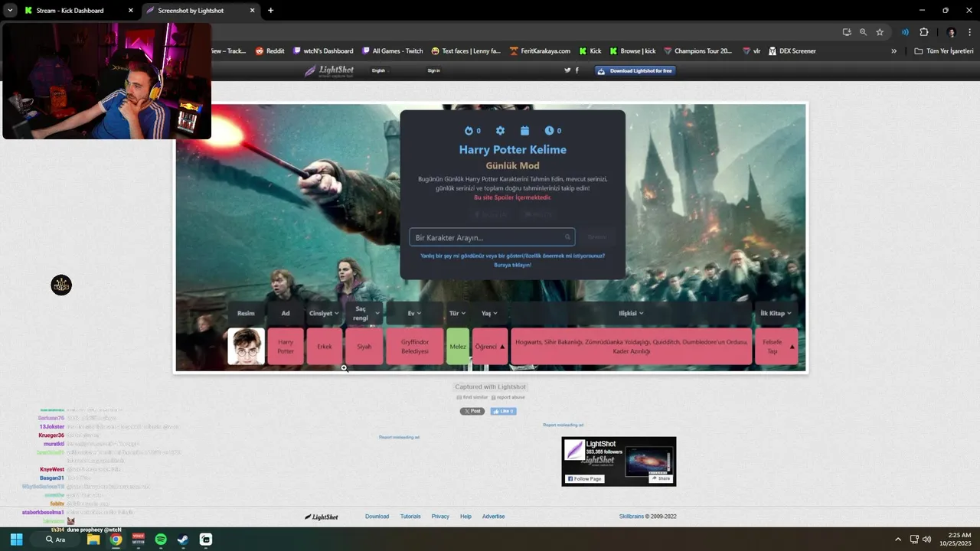The height and width of the screenshot is (551, 980).
Task: Click the media control icon in toolbar
Action: (x=905, y=32)
